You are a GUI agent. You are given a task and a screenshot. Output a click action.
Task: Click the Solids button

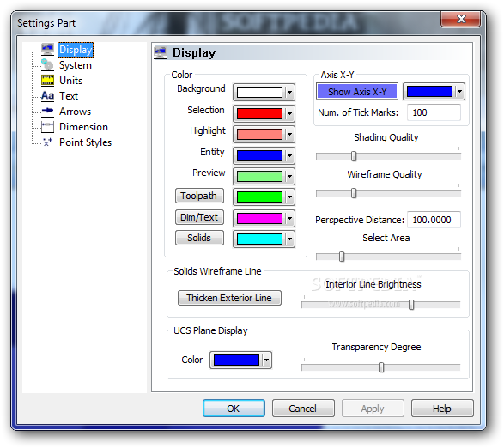(x=199, y=238)
